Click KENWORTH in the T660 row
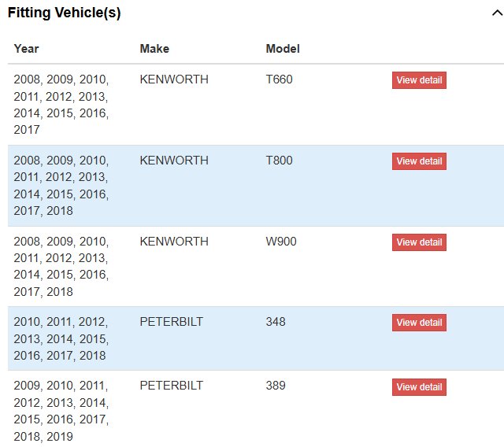The height and width of the screenshot is (447, 504). point(173,79)
